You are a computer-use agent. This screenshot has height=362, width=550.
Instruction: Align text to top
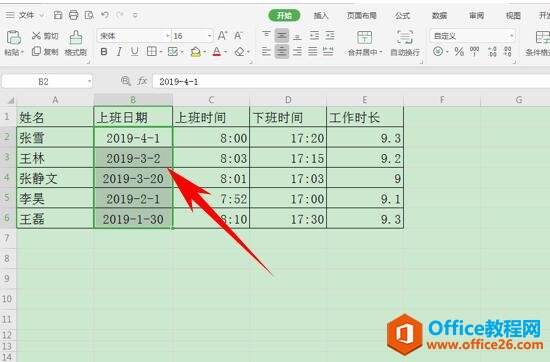[x=266, y=35]
